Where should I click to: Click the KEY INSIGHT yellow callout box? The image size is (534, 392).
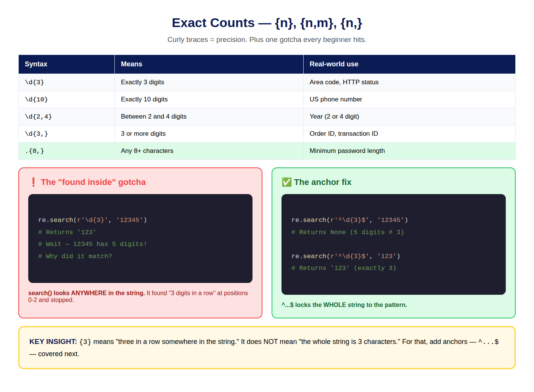point(267,347)
